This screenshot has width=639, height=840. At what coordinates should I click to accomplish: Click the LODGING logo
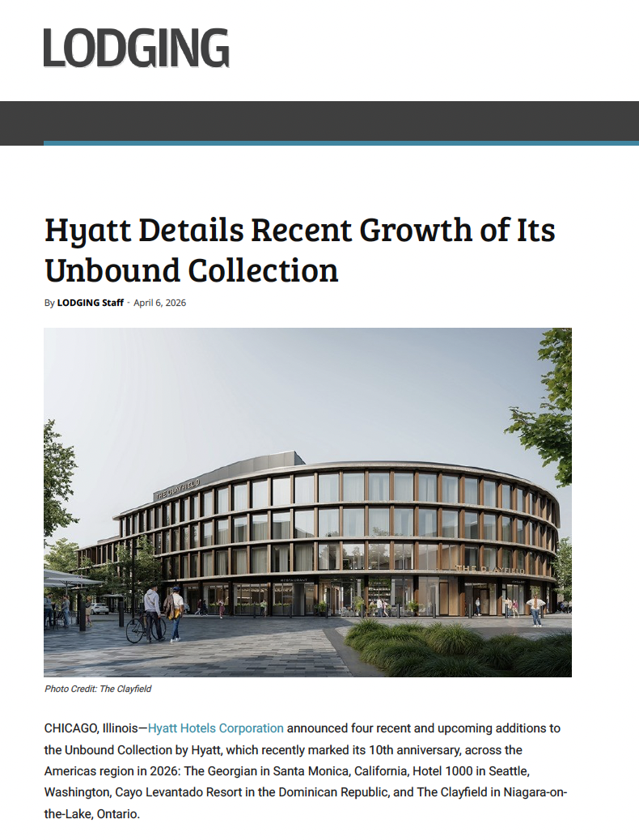pos(137,48)
